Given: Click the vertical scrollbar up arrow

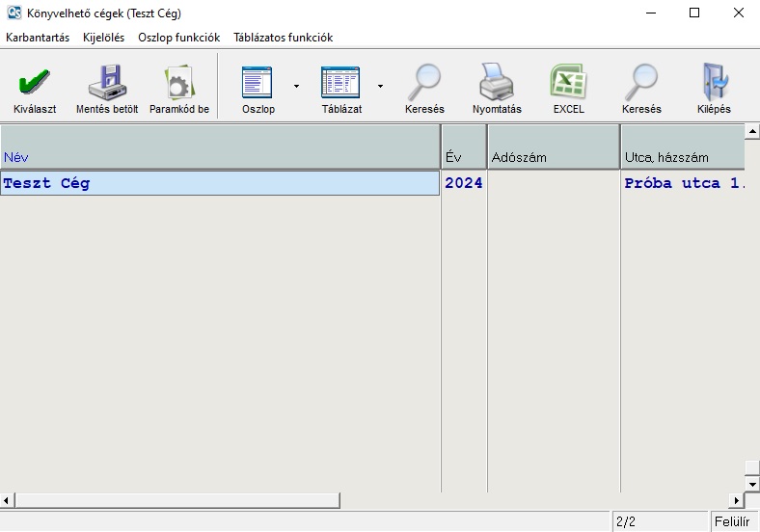Looking at the screenshot, I should pyautogui.click(x=752, y=131).
